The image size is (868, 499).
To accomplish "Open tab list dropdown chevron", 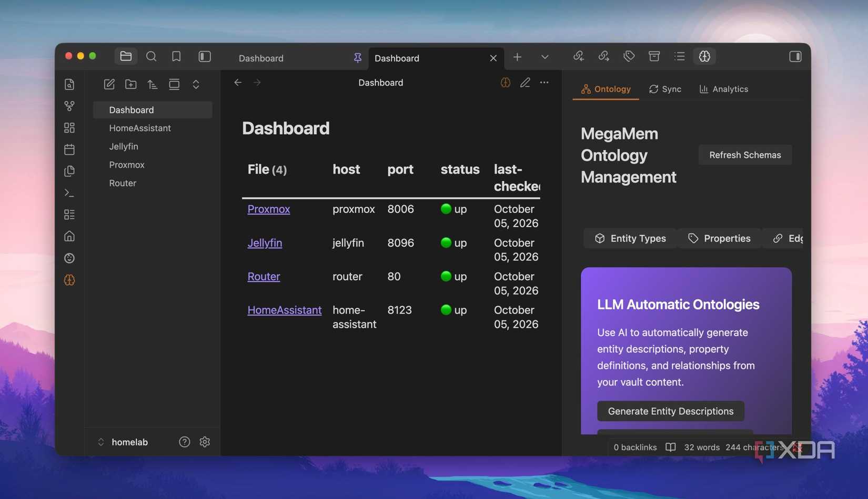I will (545, 57).
